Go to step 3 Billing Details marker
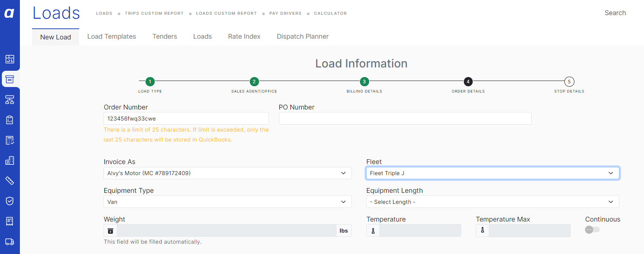The width and height of the screenshot is (644, 254). pos(364,81)
